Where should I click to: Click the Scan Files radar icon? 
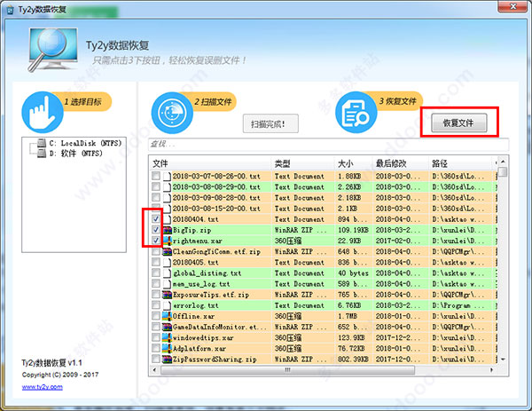coord(172,113)
